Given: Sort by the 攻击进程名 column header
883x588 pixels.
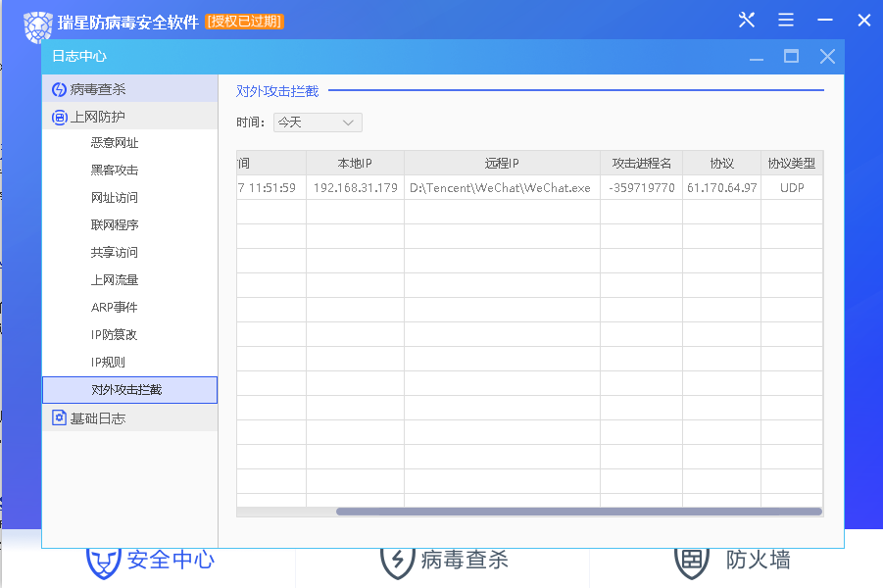Looking at the screenshot, I should point(641,164).
